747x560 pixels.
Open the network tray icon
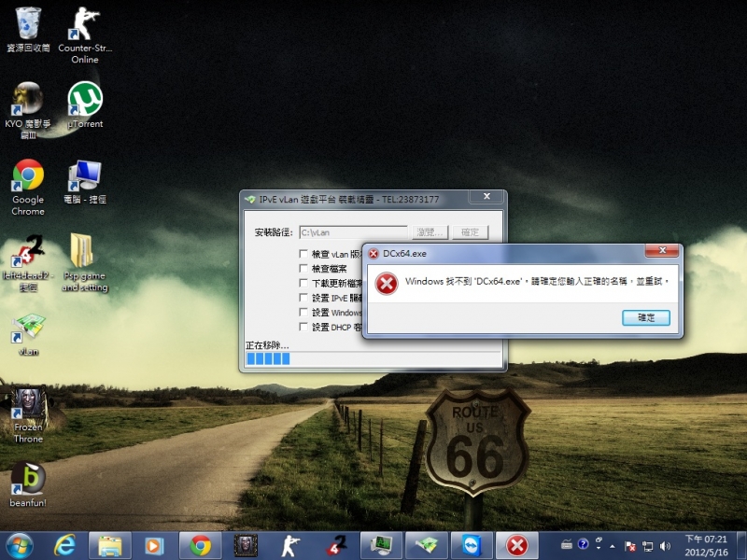(648, 546)
